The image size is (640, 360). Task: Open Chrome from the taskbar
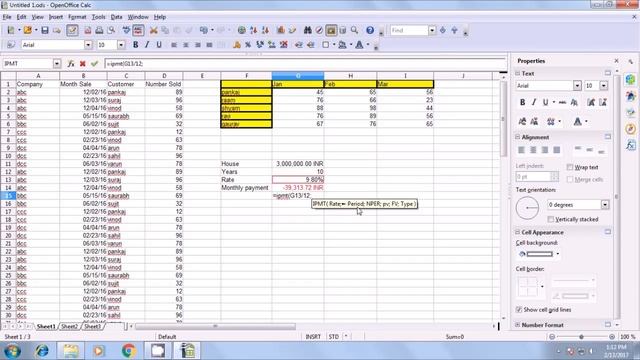(129, 351)
